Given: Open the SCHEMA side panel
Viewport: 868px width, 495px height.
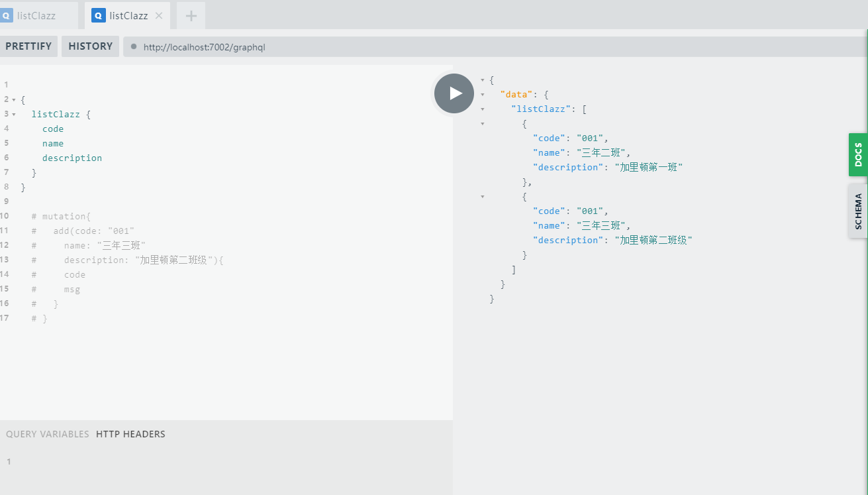Looking at the screenshot, I should 858,211.
